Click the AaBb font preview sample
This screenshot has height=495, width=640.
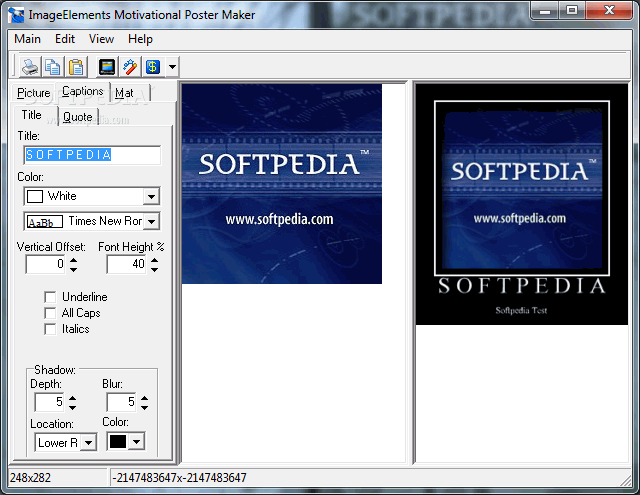44,222
